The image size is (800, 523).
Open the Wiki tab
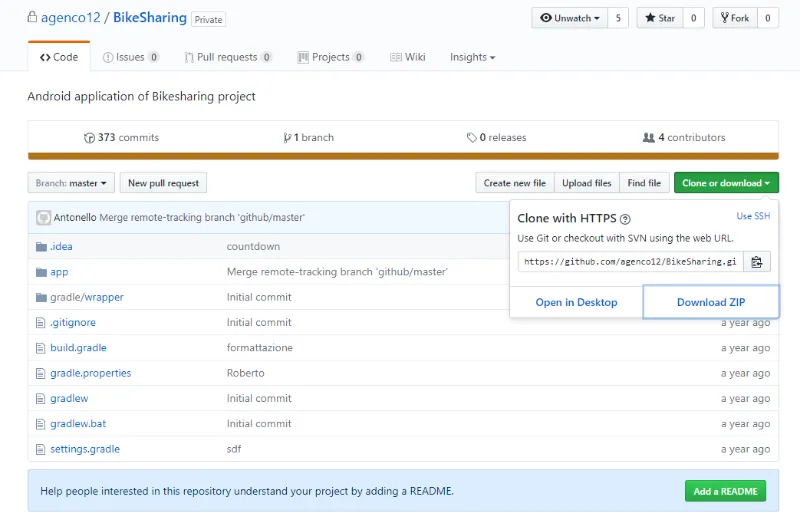coord(408,57)
